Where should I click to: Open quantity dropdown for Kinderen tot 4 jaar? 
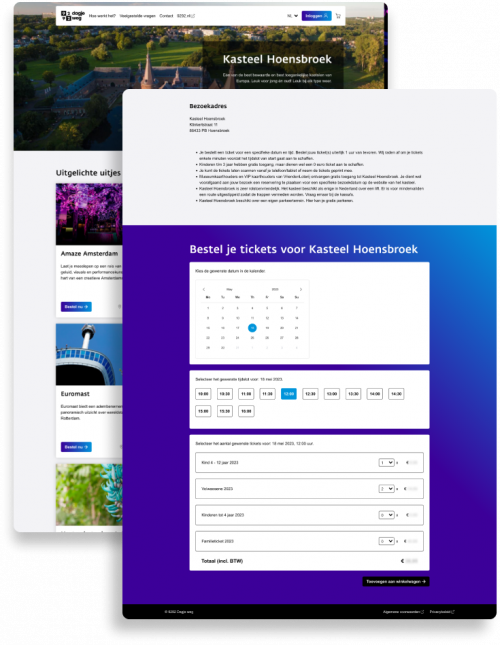tap(386, 515)
